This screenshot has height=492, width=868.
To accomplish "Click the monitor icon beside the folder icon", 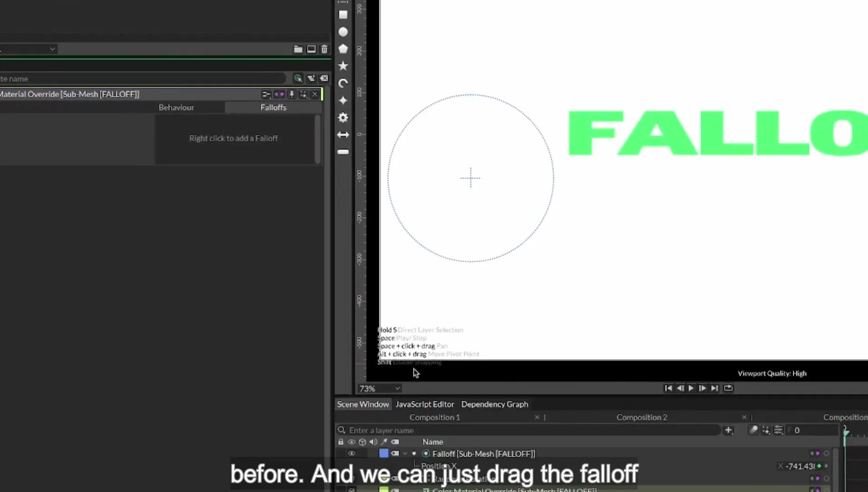I will tap(311, 49).
